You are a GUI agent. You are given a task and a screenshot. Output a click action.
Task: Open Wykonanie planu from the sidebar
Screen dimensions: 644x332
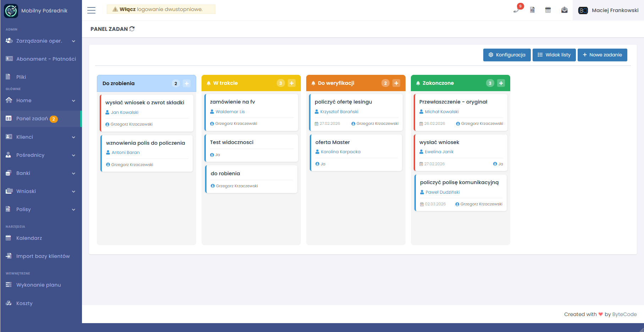point(39,285)
